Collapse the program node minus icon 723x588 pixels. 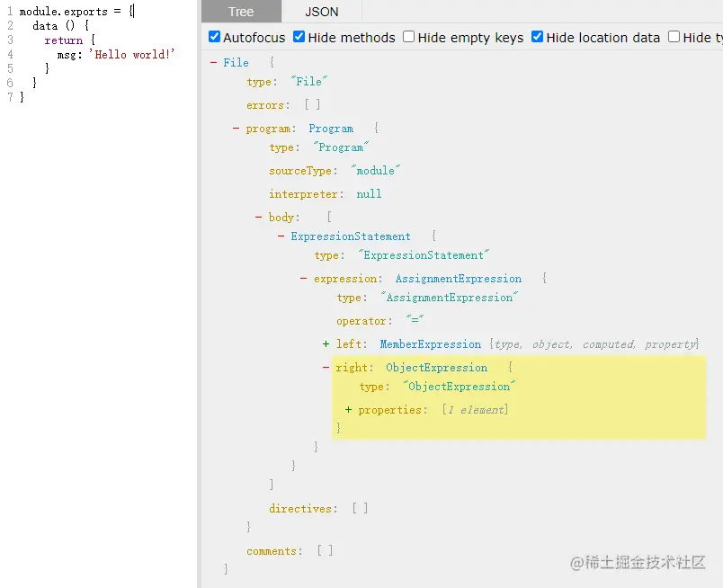(237, 129)
